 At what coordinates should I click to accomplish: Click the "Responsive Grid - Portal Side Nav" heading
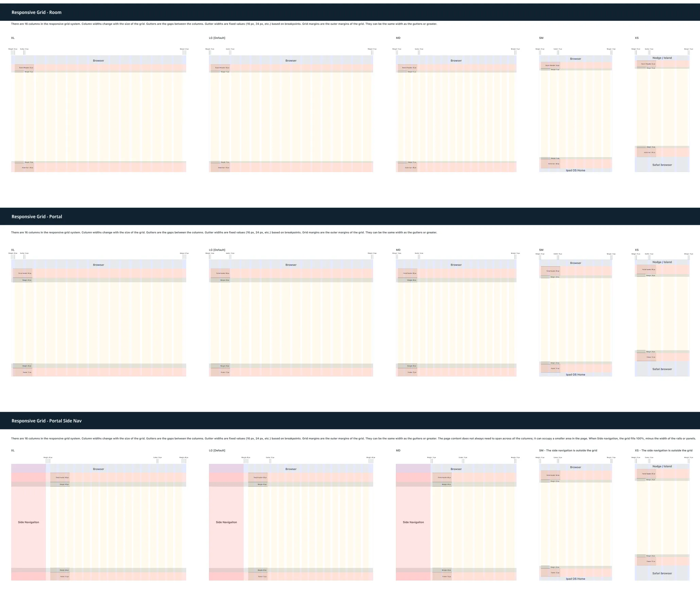point(47,421)
